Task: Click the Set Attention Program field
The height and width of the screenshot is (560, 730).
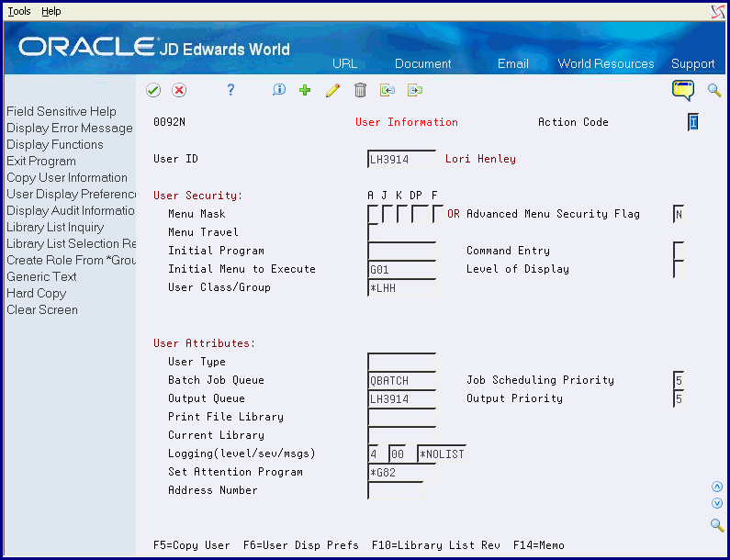Action: [x=401, y=473]
